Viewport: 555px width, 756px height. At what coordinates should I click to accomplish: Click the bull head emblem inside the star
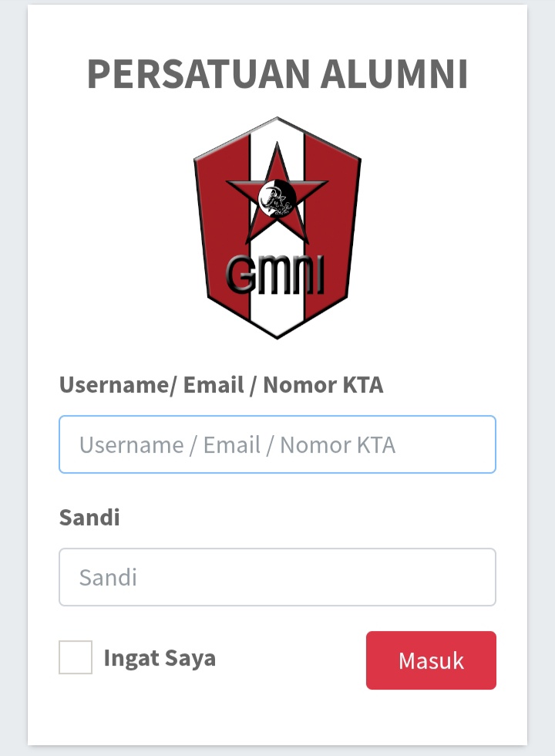coord(277,199)
